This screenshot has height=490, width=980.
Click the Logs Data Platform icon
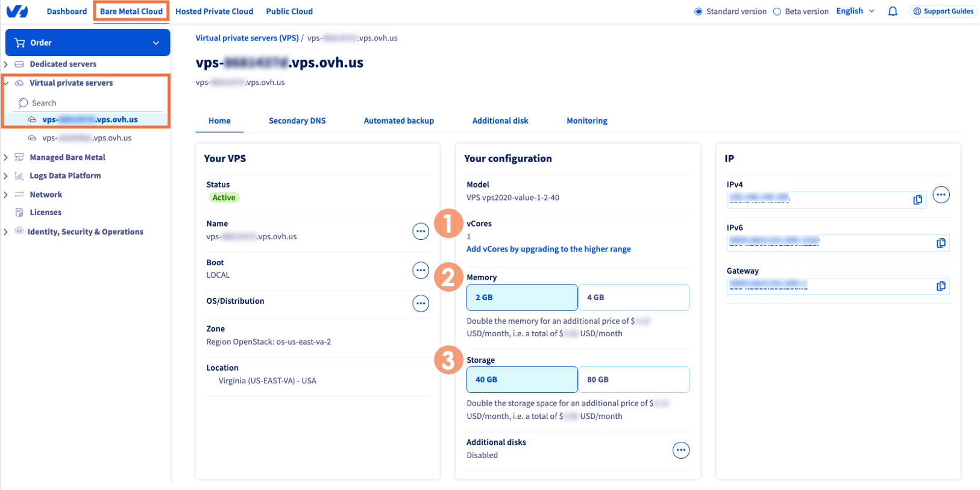point(19,176)
